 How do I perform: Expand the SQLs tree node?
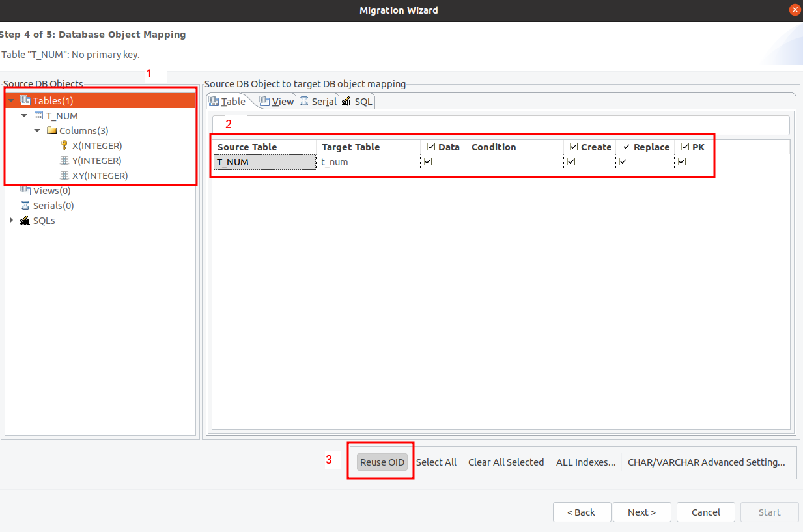point(11,221)
